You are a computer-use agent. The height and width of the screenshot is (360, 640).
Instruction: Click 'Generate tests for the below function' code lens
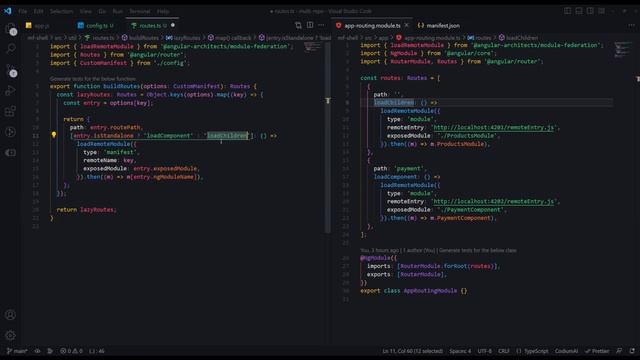(93, 79)
